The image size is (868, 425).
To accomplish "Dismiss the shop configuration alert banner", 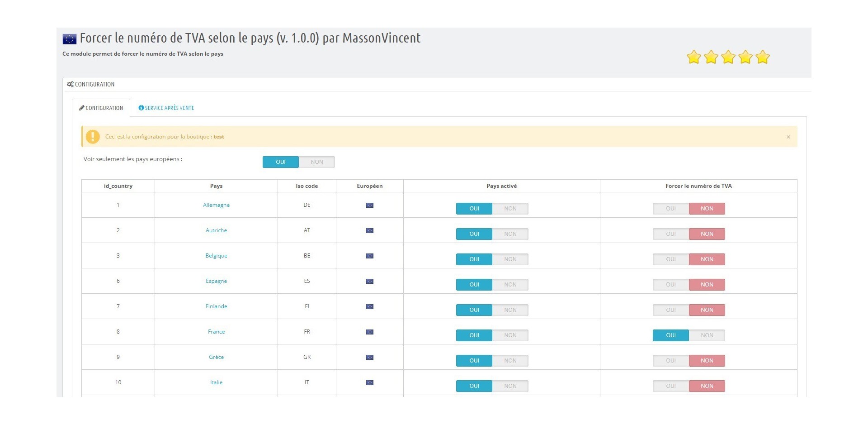I will tap(788, 137).
